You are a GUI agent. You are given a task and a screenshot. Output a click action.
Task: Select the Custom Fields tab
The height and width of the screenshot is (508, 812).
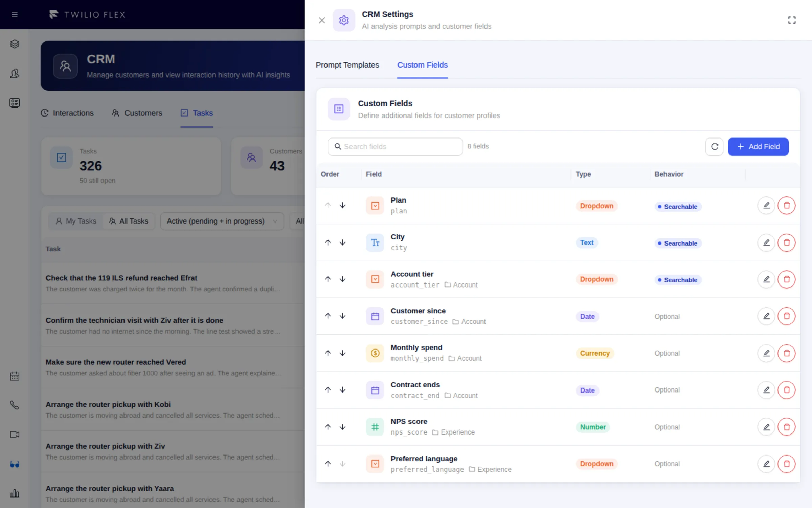(x=422, y=65)
